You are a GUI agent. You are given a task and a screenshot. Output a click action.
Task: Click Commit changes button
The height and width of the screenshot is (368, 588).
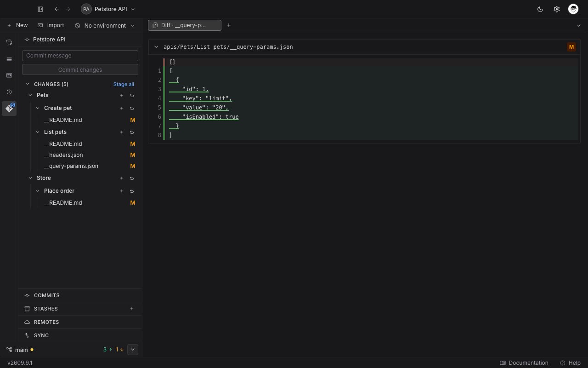pos(80,69)
